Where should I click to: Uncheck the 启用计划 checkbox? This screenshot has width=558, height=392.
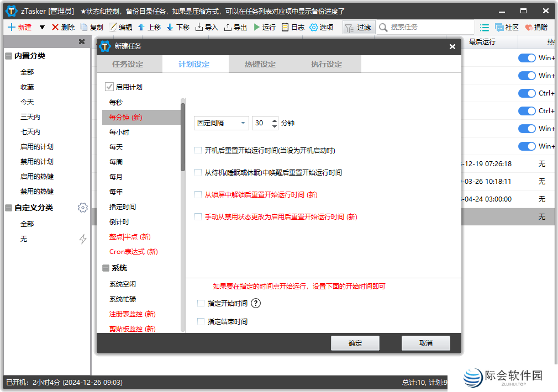(x=109, y=86)
